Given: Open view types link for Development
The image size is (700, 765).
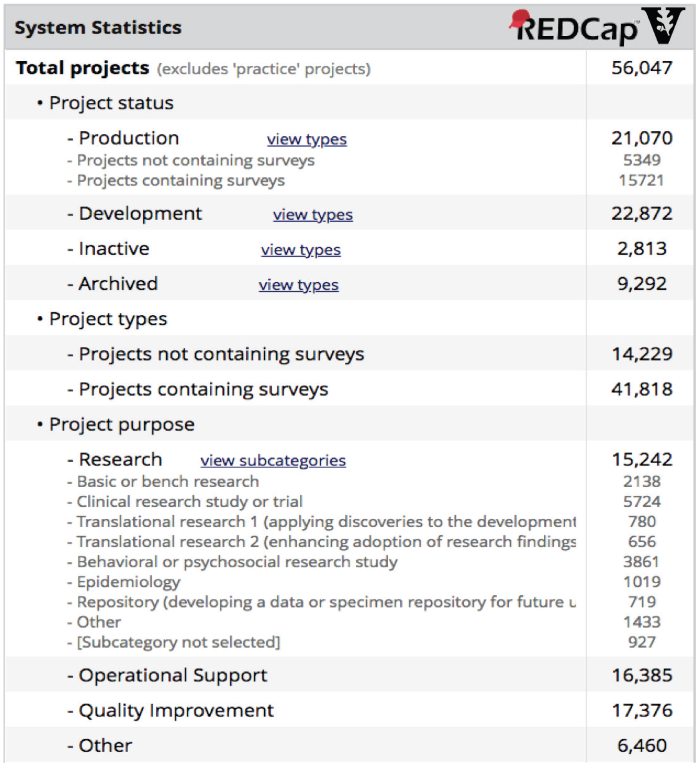Looking at the screenshot, I should (x=313, y=214).
